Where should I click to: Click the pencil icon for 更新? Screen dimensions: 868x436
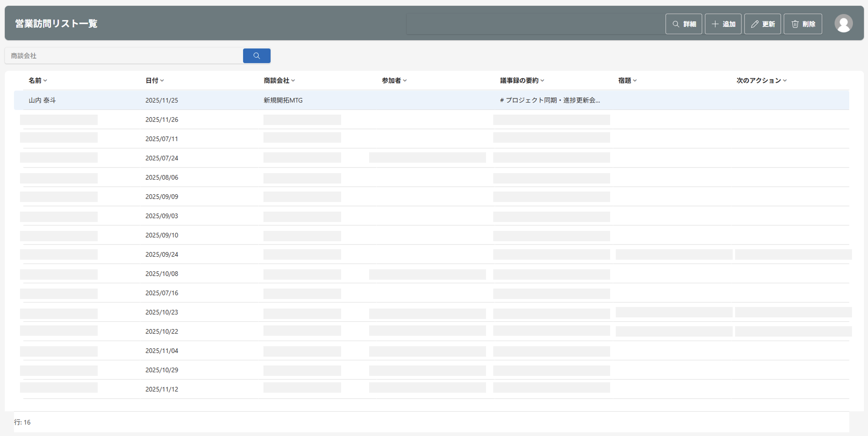[755, 24]
